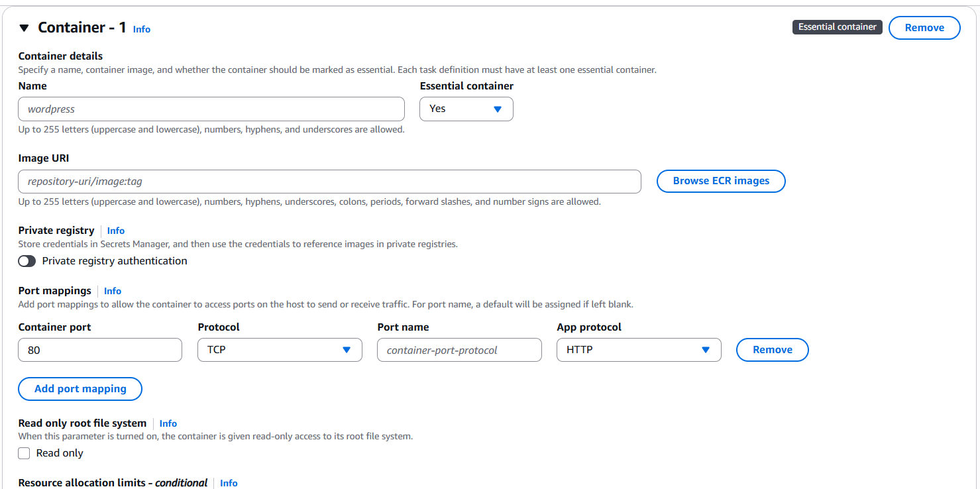Open the App protocol dropdown showing HTTP
Screen dimensions: 980x489
638,350
